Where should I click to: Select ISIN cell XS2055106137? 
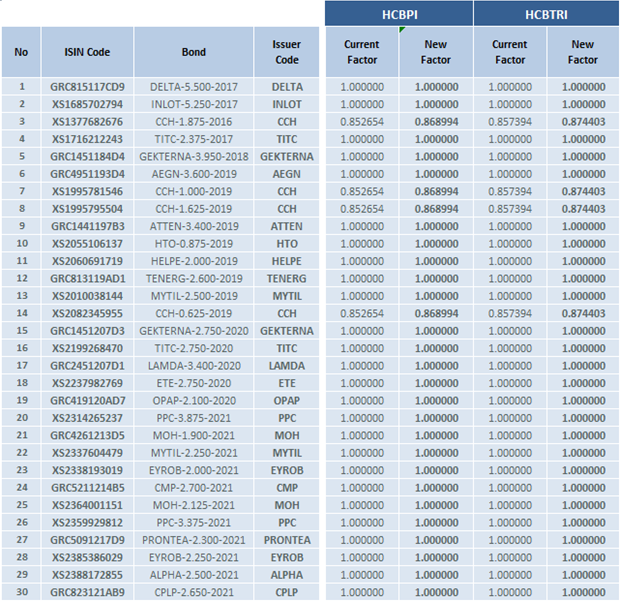pos(87,244)
